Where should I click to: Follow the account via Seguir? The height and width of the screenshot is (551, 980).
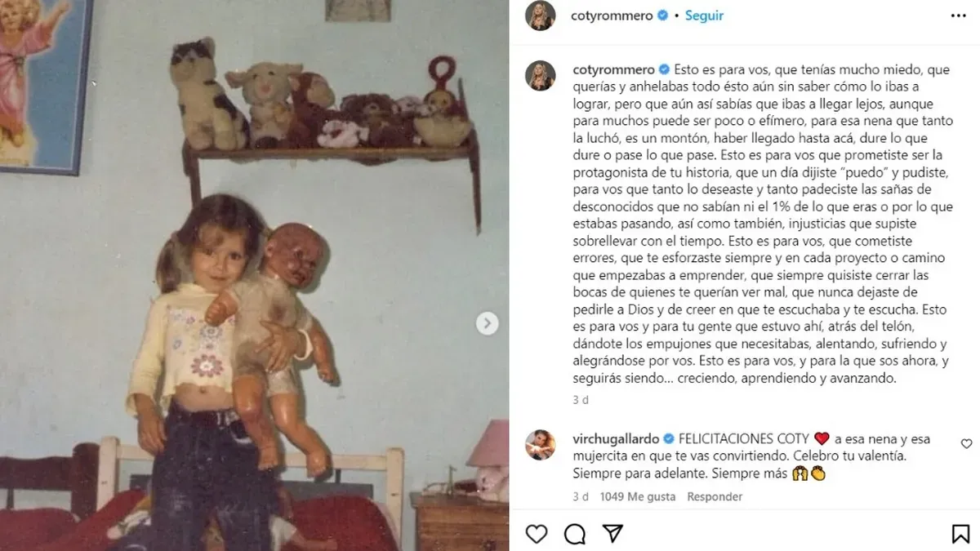[x=704, y=16]
